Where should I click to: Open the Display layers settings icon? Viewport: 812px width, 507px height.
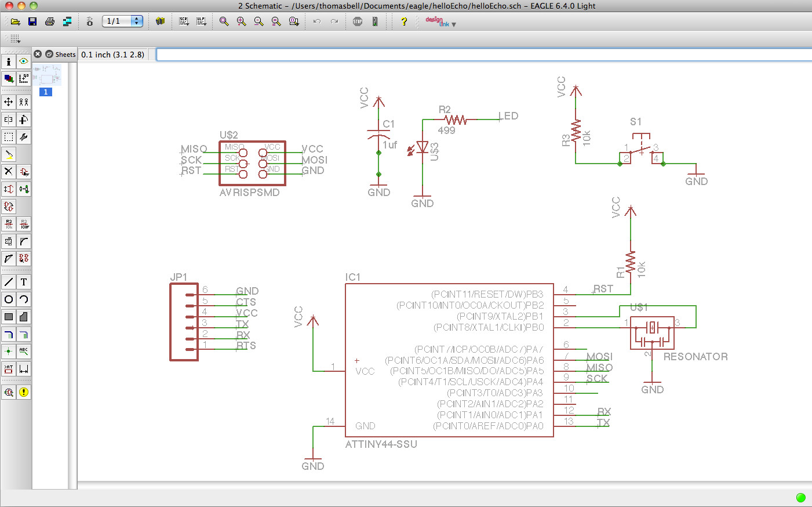[9, 79]
